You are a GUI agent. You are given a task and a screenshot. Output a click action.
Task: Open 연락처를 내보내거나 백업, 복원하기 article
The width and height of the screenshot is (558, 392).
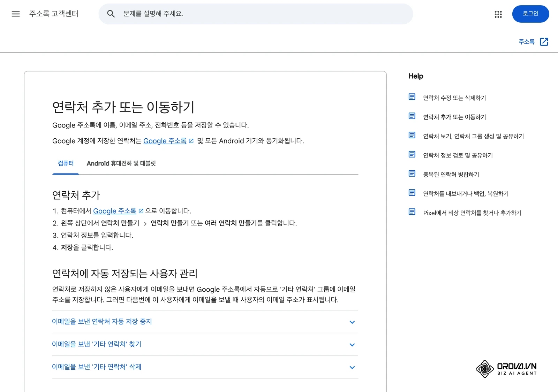tap(466, 194)
